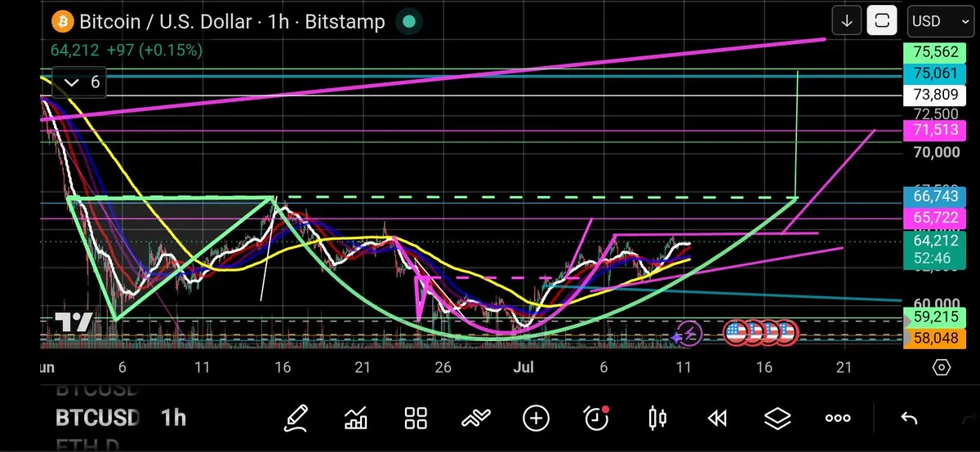Screen dimensions: 980x452
Task: Open the indicators chart icon
Action: click(356, 419)
